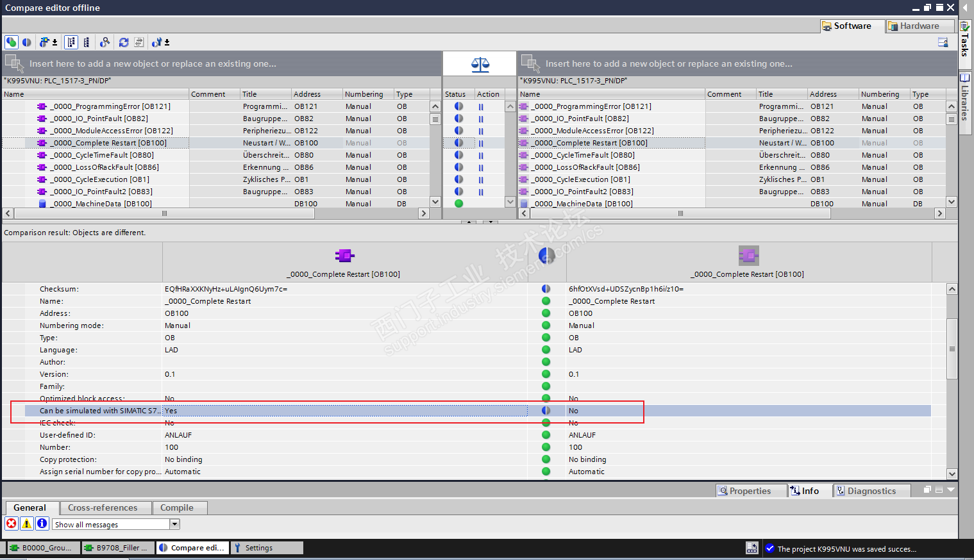Viewport: 974px width, 560px height.
Task: Toggle the green-blue filter view icon
Action: 12,42
